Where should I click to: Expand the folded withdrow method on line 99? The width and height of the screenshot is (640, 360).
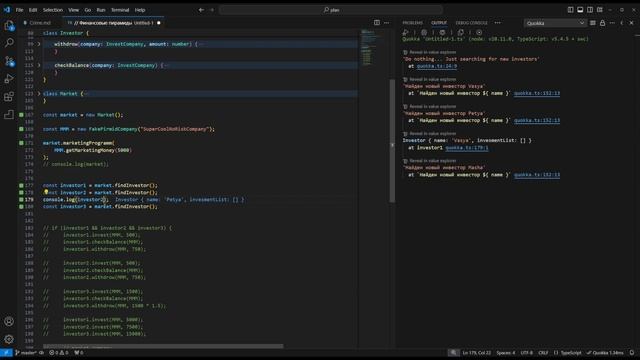coord(39,44)
